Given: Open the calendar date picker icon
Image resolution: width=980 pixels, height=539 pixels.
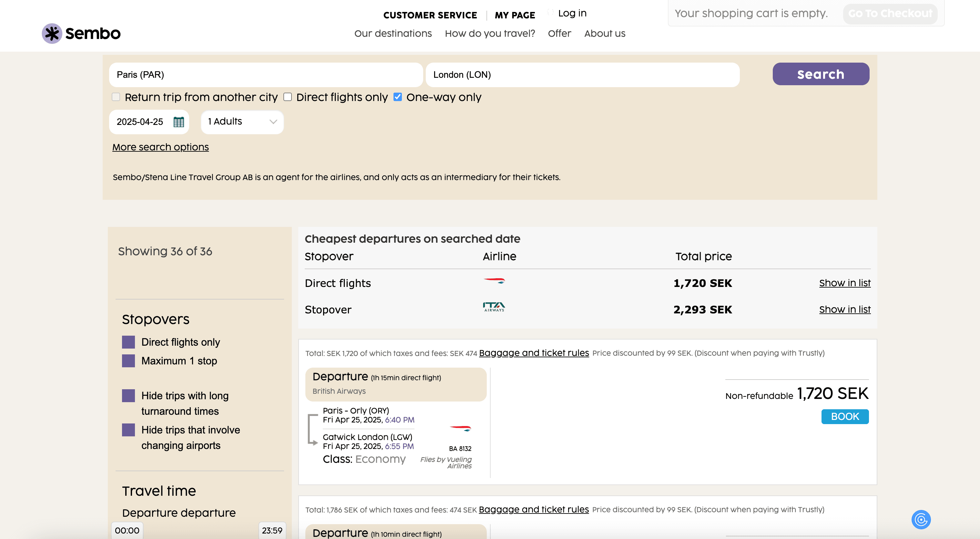Looking at the screenshot, I should tap(179, 122).
